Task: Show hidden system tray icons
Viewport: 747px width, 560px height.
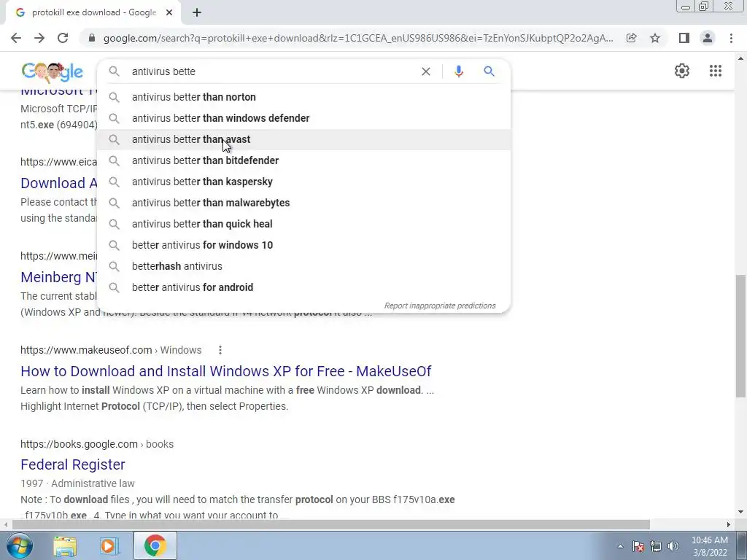Action: click(620, 546)
